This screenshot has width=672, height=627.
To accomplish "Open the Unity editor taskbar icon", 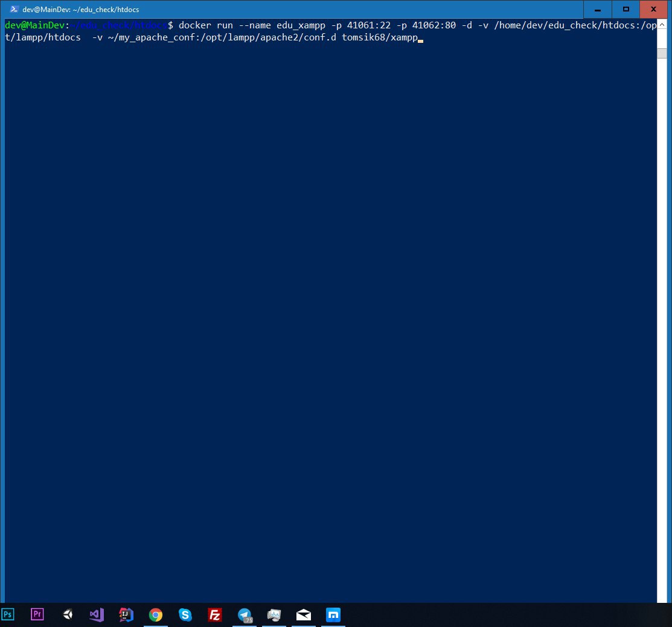I will (67, 614).
